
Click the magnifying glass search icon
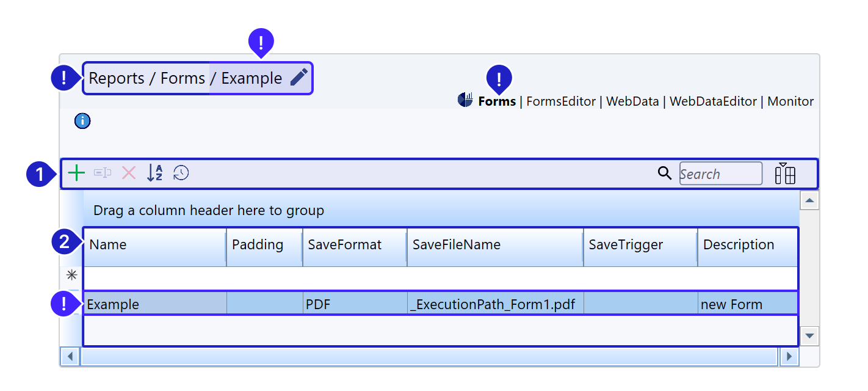point(665,174)
